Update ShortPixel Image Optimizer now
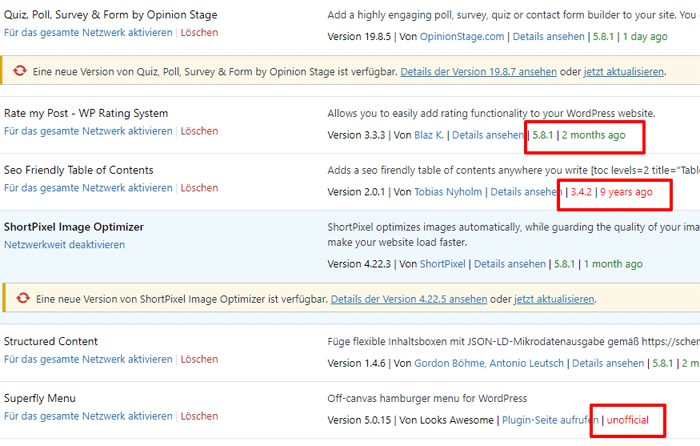The height and width of the screenshot is (446, 700). (x=554, y=299)
